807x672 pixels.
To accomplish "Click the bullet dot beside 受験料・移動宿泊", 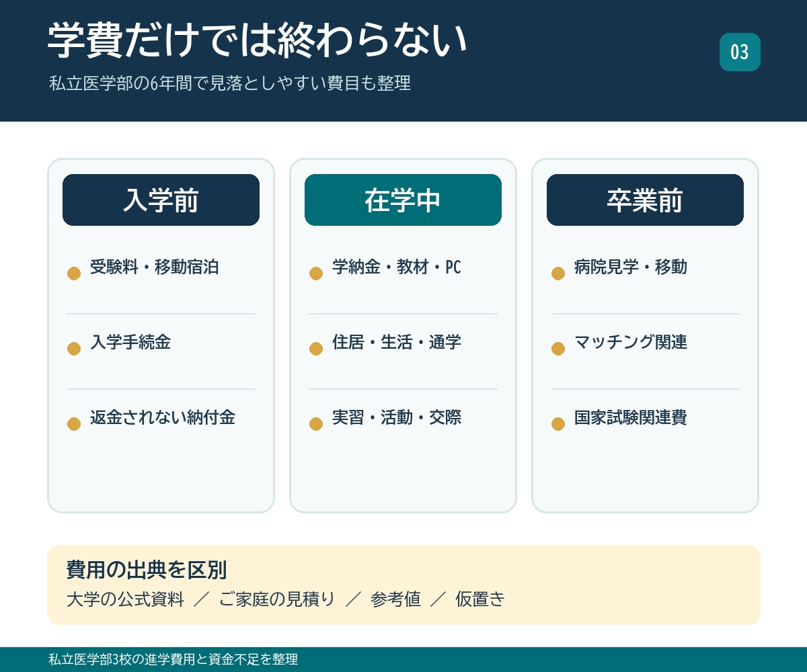I will pos(74,274).
